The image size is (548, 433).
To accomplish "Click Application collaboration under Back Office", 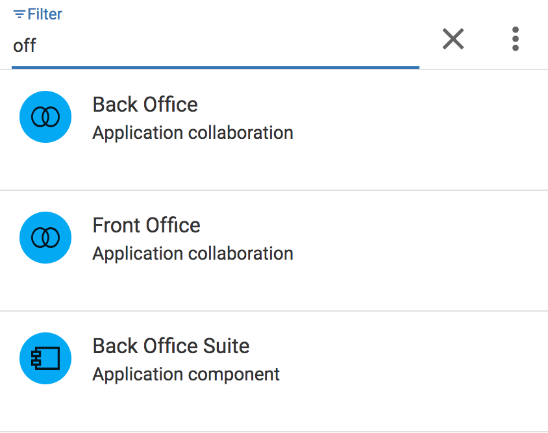I will pyautogui.click(x=193, y=133).
